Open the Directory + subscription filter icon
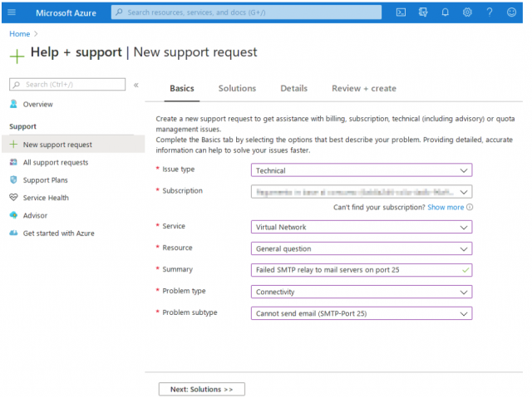 423,12
